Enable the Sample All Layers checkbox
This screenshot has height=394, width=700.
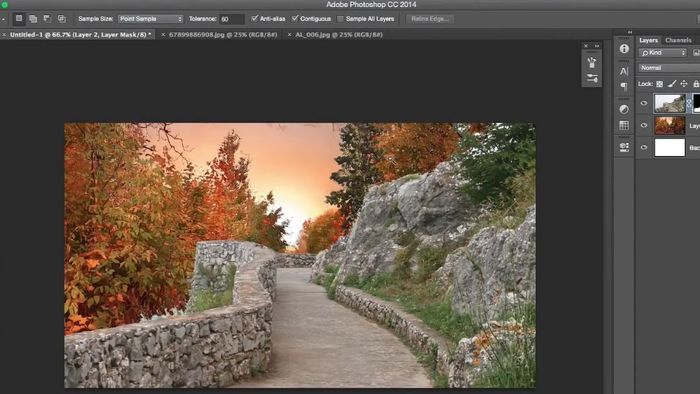coord(340,19)
